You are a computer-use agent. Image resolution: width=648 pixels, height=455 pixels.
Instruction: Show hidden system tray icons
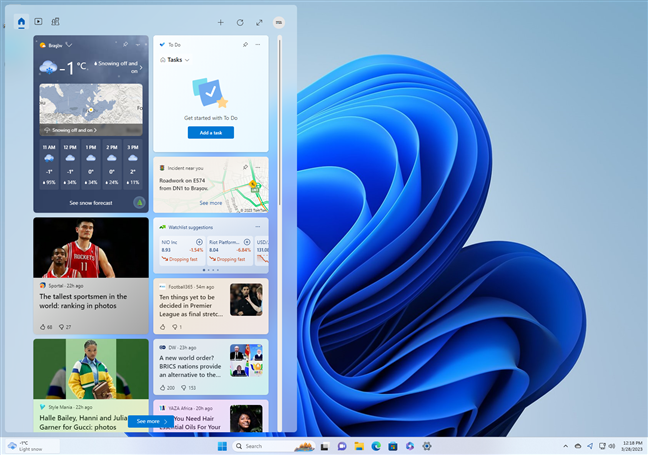565,446
